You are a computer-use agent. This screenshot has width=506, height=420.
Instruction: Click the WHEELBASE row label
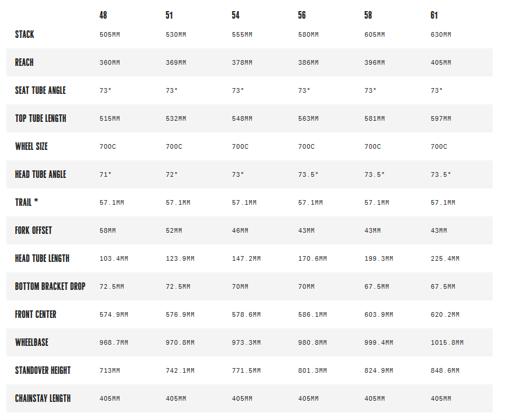coord(31,342)
